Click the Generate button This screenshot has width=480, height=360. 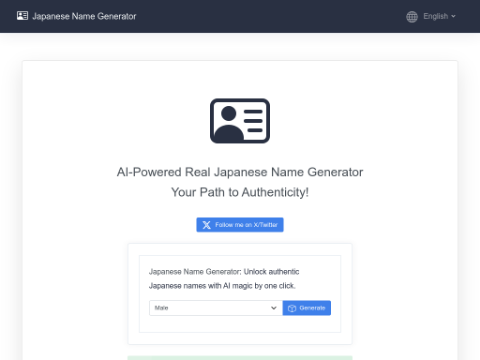tap(307, 308)
